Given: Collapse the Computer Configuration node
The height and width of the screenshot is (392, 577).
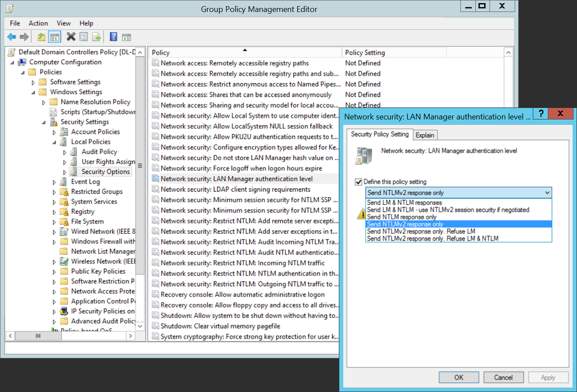Looking at the screenshot, I should [12, 63].
